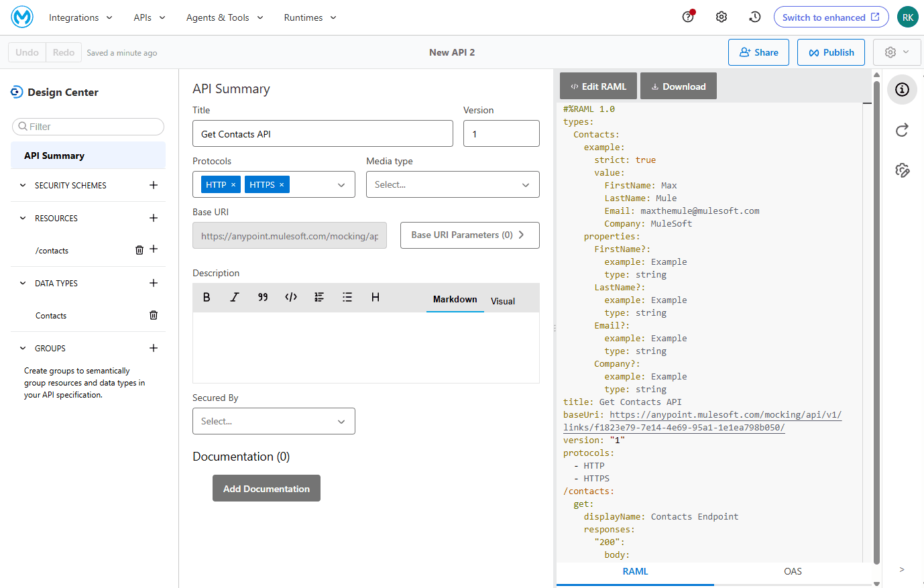This screenshot has height=588, width=924.
Task: Switch to the Visual editor tab
Action: point(503,301)
